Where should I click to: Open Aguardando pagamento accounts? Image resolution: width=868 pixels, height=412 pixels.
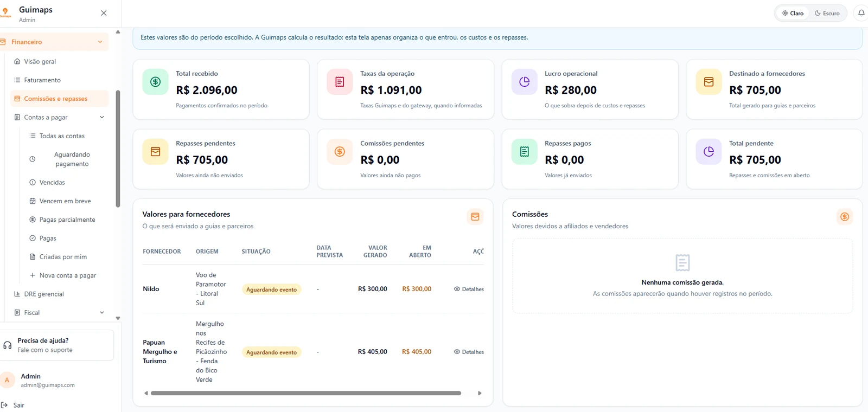point(67,159)
